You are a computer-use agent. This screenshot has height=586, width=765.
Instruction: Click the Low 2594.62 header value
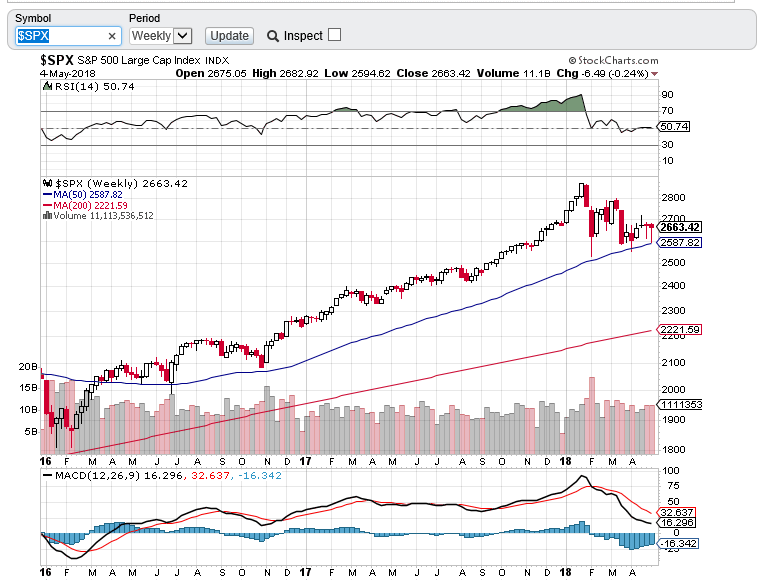click(x=357, y=74)
